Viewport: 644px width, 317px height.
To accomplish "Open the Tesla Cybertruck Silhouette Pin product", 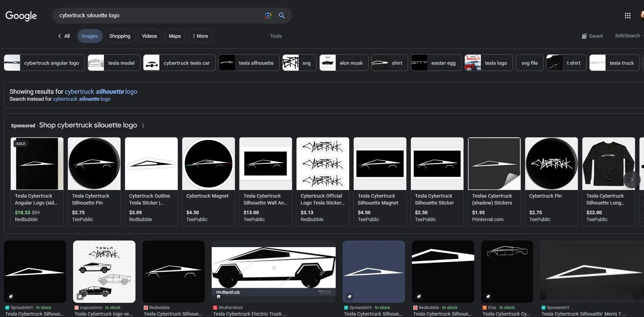I will (94, 182).
